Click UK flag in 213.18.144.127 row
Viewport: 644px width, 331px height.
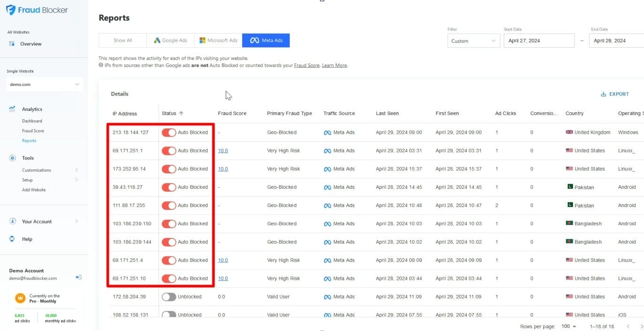(x=569, y=132)
